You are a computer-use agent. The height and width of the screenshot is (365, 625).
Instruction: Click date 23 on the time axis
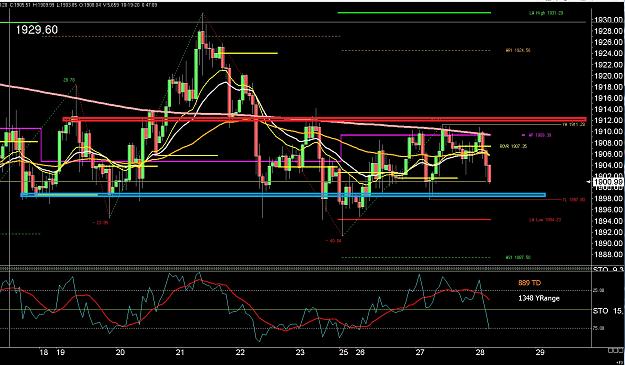click(x=300, y=352)
